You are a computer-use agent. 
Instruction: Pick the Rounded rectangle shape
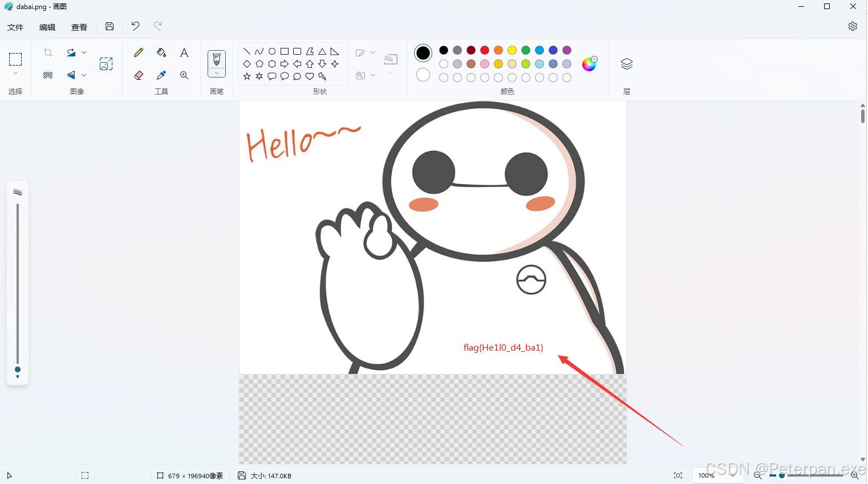[297, 51]
